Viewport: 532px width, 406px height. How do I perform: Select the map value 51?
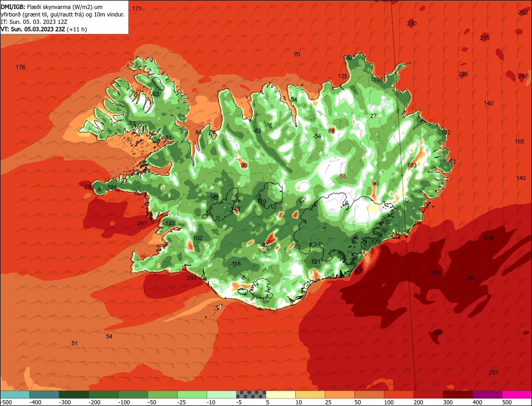[74, 343]
